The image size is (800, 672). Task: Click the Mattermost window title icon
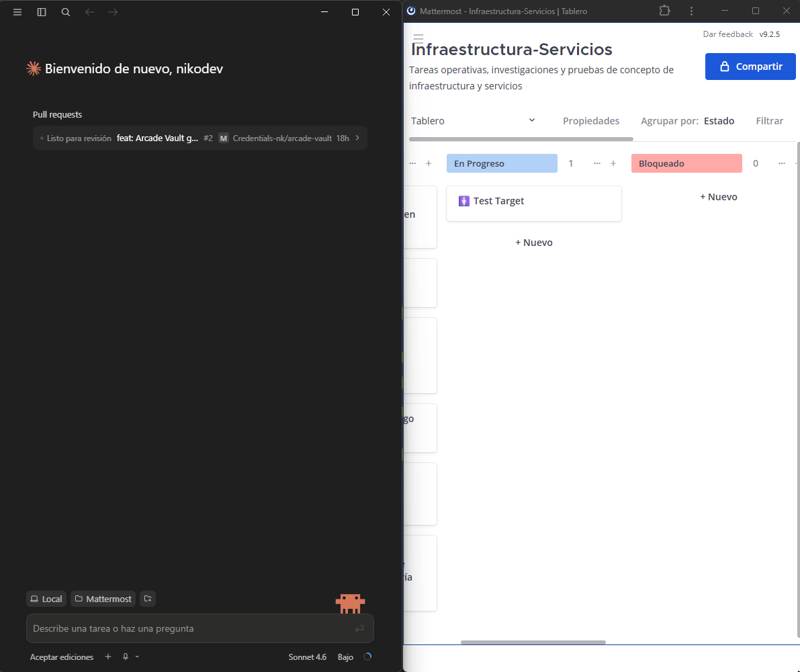point(410,11)
